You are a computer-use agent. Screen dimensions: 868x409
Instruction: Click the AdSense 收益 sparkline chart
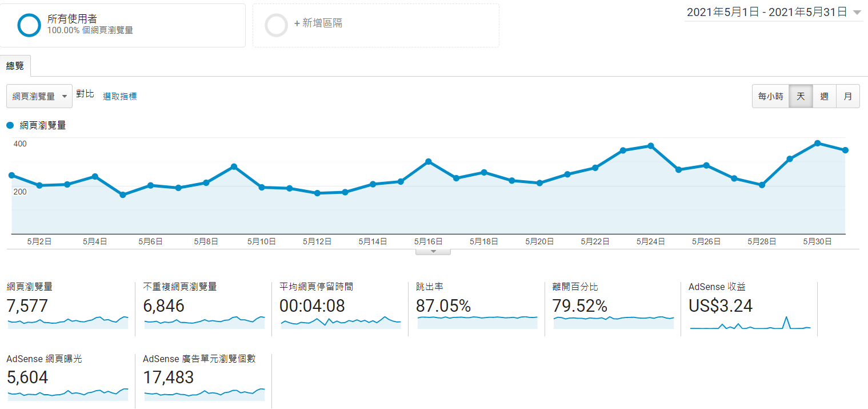click(x=750, y=323)
